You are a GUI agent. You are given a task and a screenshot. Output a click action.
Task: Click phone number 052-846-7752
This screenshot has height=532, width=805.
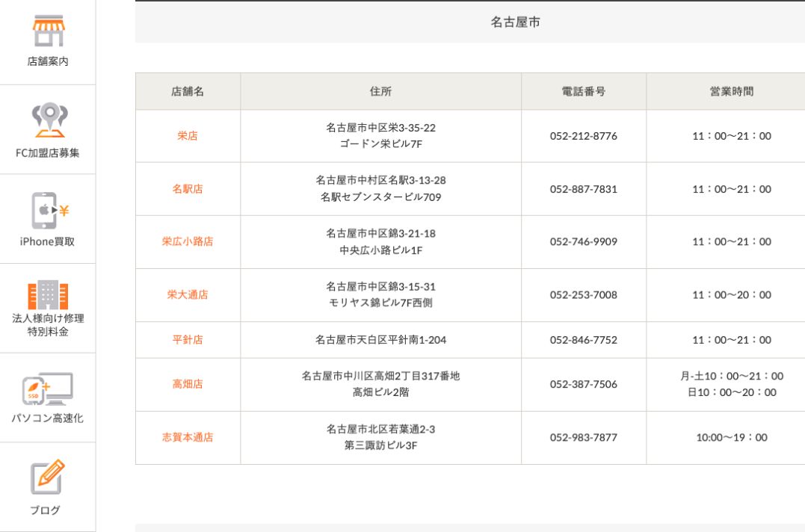click(x=583, y=340)
